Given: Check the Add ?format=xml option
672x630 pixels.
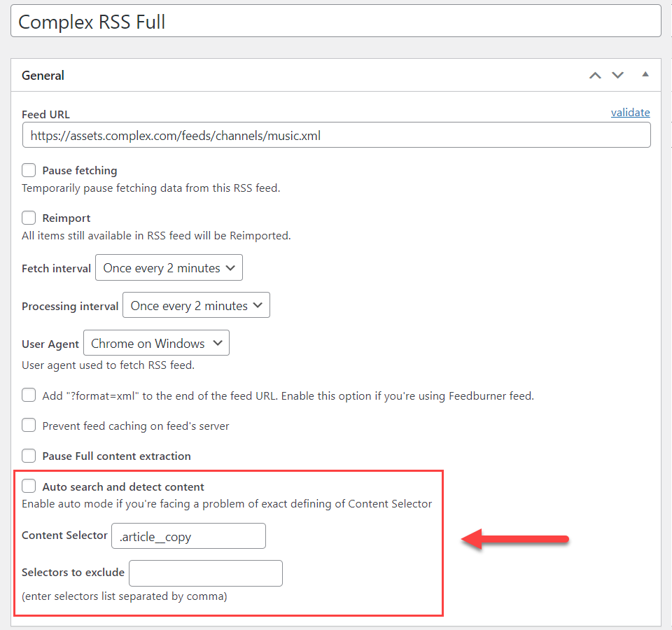Looking at the screenshot, I should tap(29, 395).
